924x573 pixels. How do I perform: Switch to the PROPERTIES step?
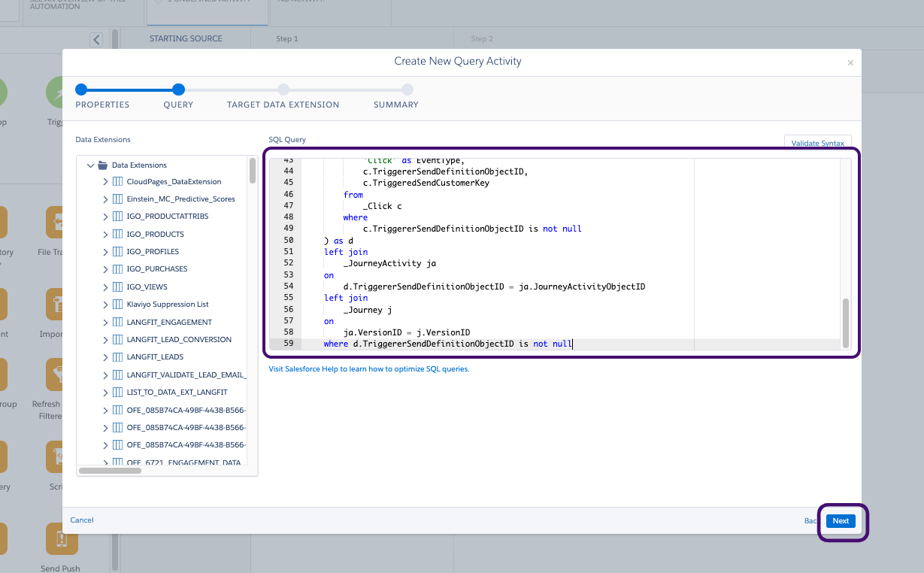point(102,105)
